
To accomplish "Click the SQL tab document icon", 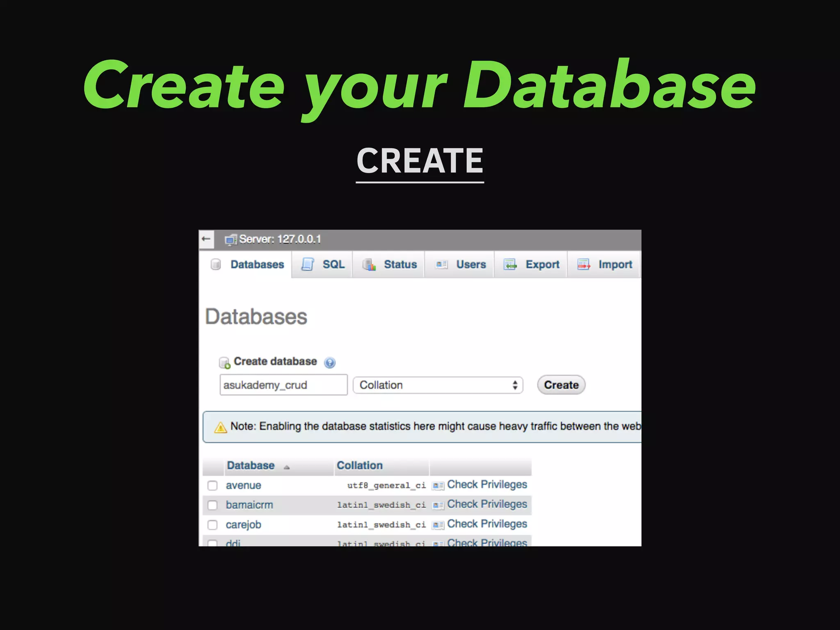I will [x=308, y=265].
